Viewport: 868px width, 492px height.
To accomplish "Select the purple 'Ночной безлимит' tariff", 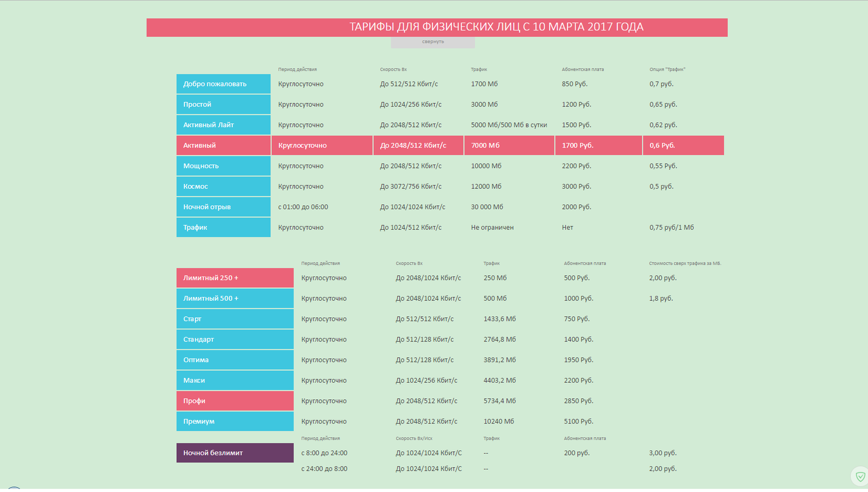I will [x=235, y=453].
